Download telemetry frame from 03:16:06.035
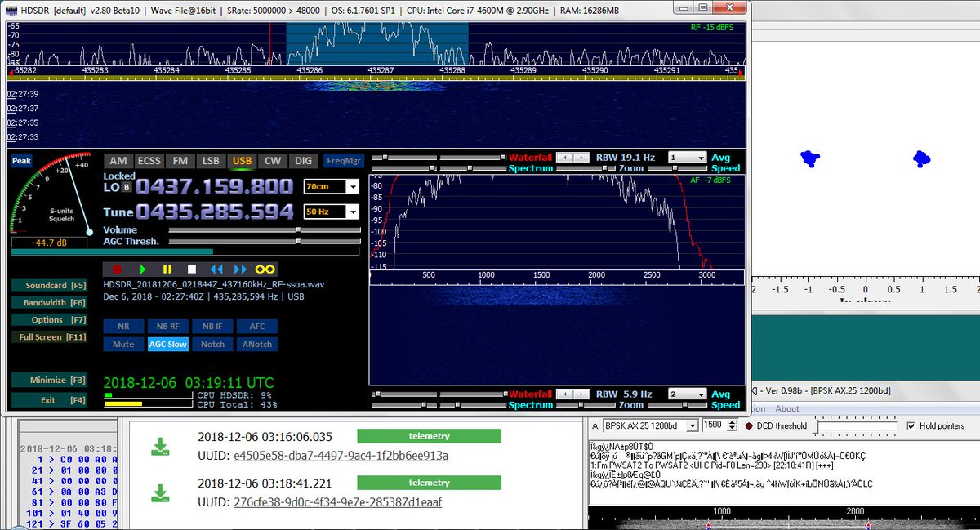 pyautogui.click(x=160, y=446)
